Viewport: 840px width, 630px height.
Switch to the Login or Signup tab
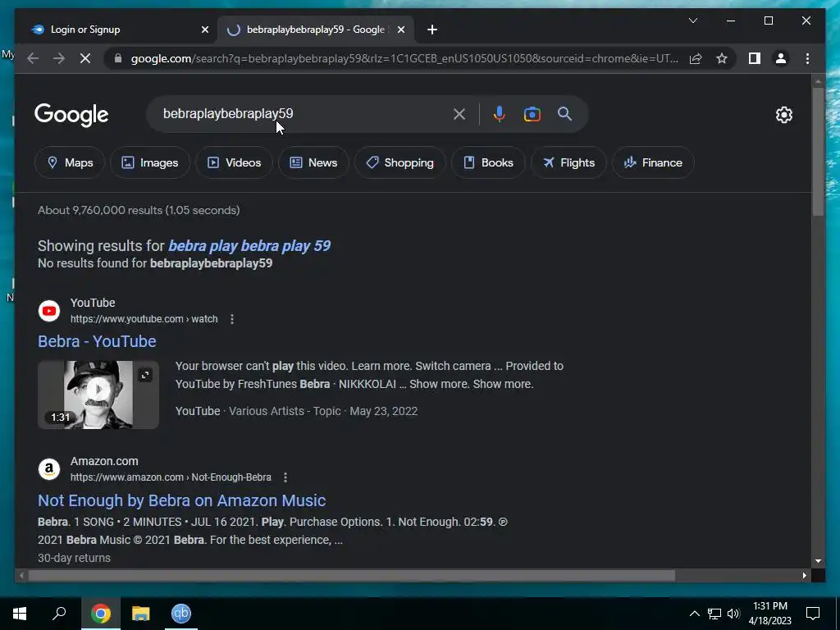coord(117,30)
